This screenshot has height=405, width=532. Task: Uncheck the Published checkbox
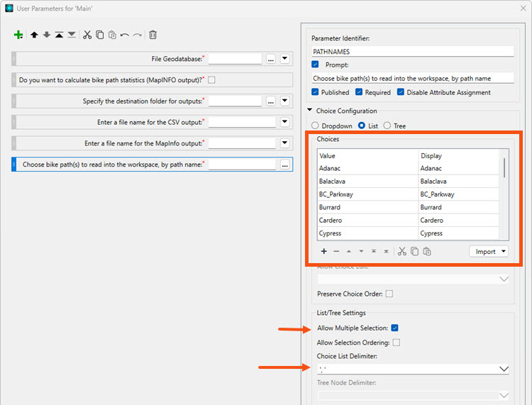[315, 92]
